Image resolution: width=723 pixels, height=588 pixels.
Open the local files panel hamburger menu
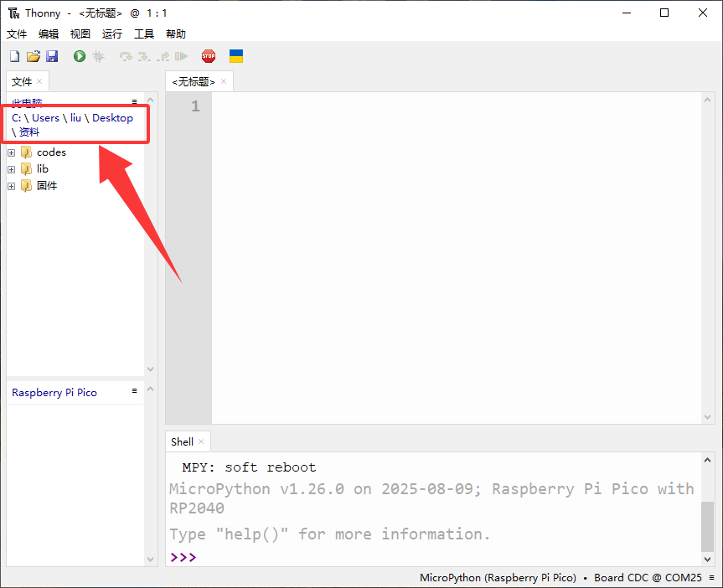(x=134, y=101)
